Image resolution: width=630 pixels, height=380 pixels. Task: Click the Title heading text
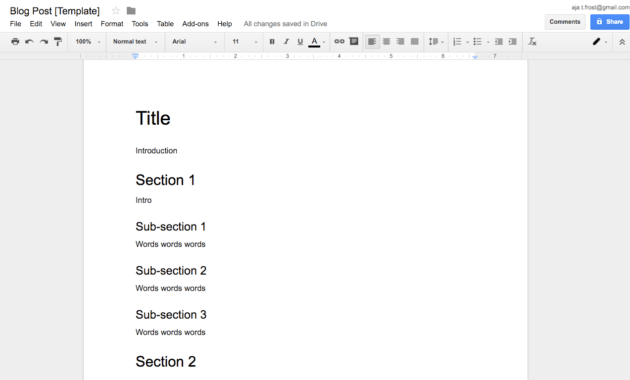click(153, 118)
